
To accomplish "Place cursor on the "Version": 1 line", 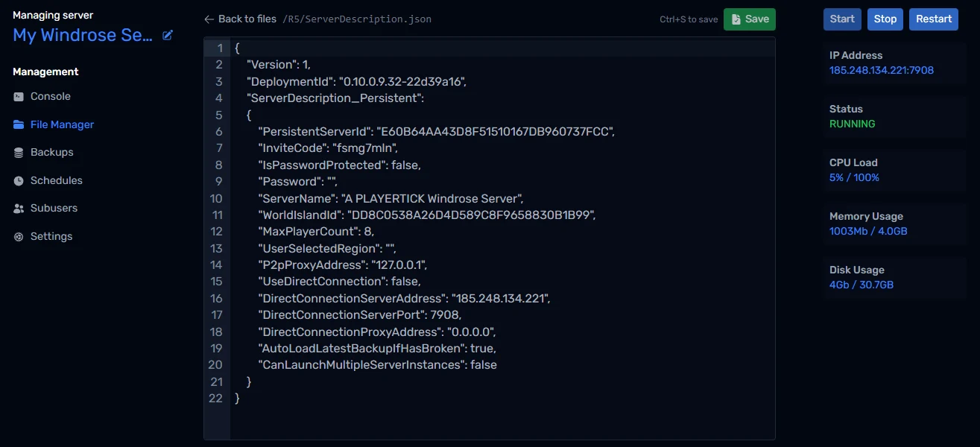I will [279, 65].
